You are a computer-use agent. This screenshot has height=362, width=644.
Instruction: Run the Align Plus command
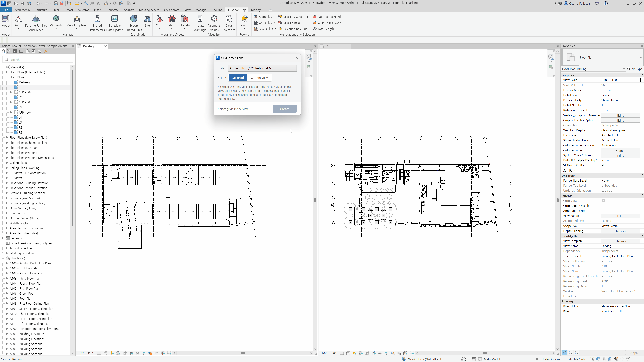click(263, 17)
